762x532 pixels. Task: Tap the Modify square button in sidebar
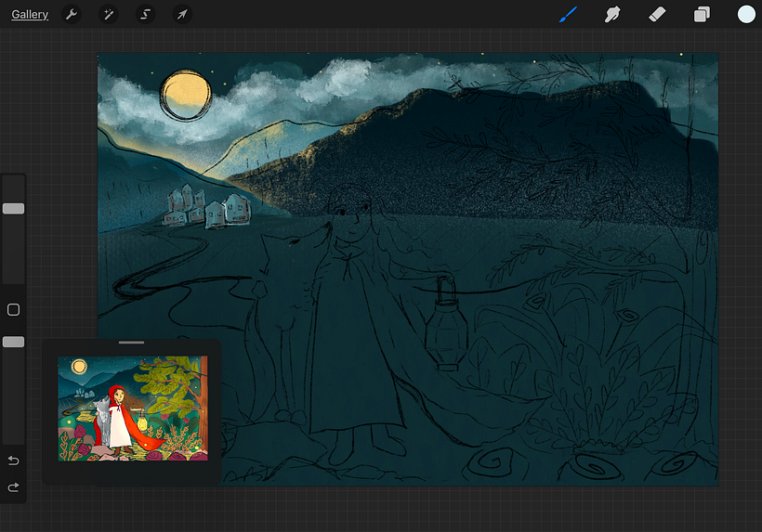14,310
